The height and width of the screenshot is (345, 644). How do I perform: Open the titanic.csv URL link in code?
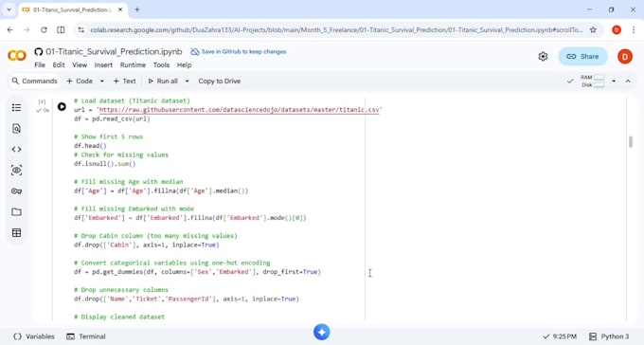click(x=239, y=110)
